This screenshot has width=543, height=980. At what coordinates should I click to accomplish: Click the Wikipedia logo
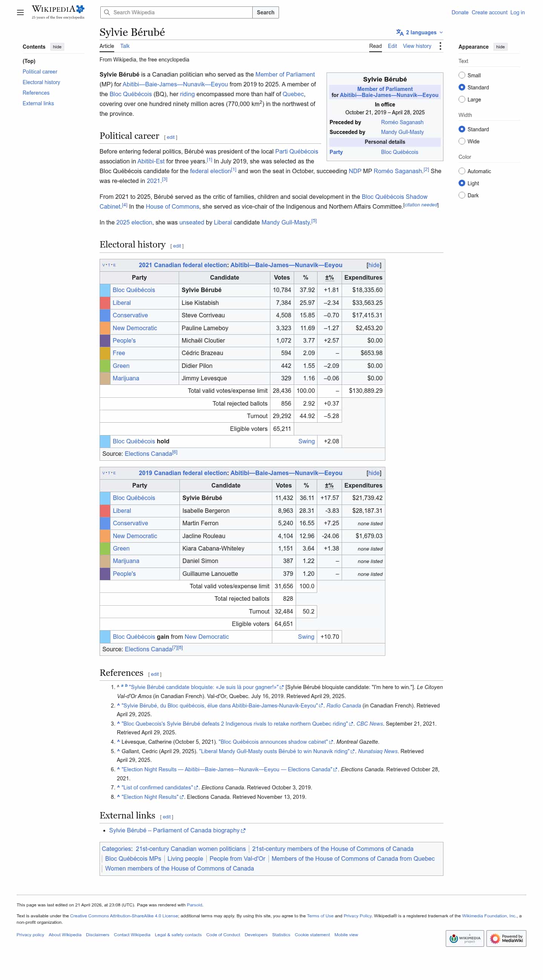point(58,12)
